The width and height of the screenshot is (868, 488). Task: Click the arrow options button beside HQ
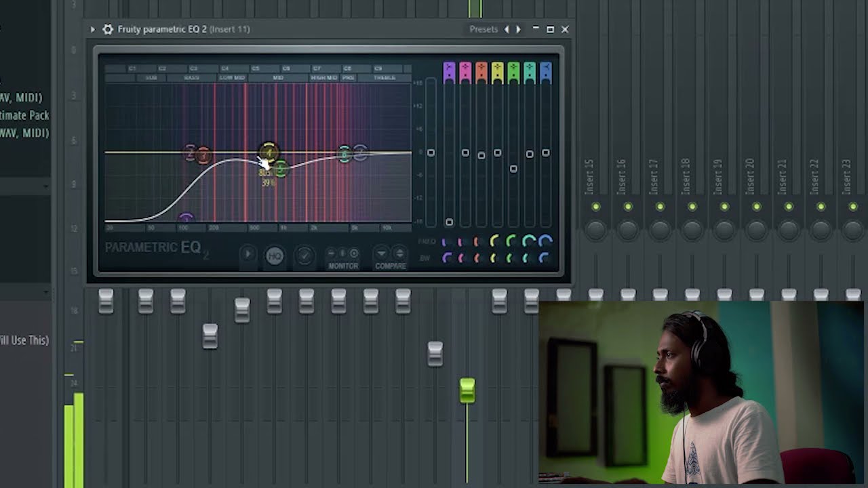tap(248, 255)
